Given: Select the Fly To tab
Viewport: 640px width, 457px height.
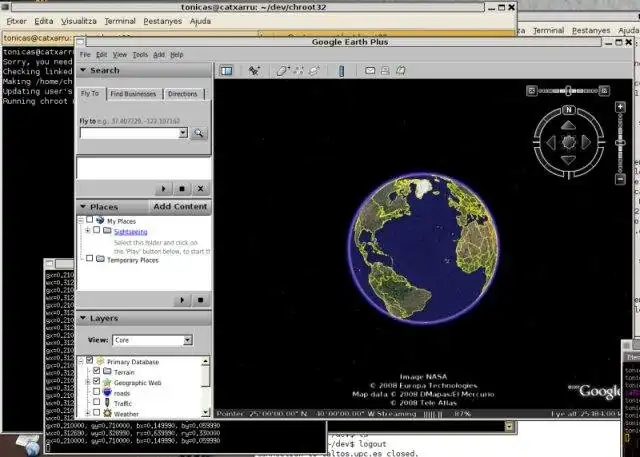Looking at the screenshot, I should coord(90,93).
